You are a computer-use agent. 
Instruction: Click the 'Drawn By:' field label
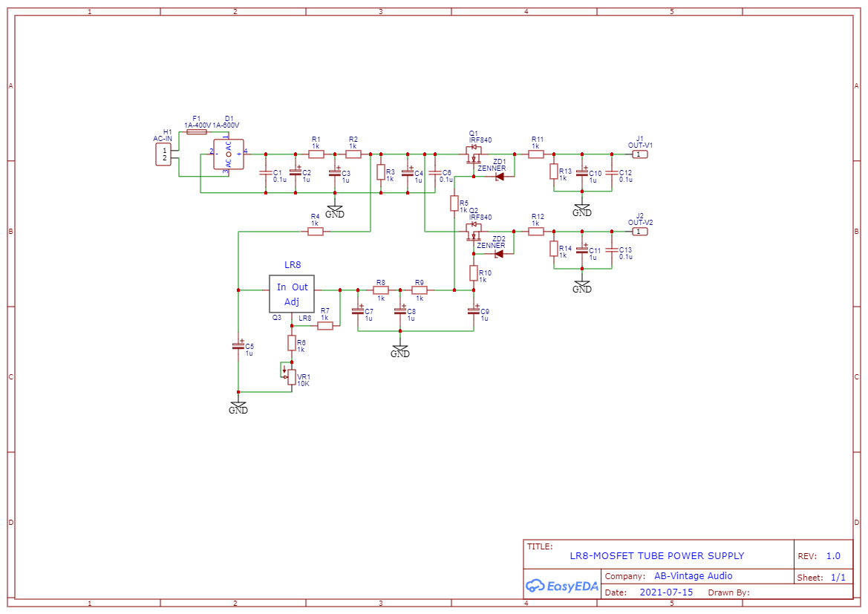coord(728,592)
